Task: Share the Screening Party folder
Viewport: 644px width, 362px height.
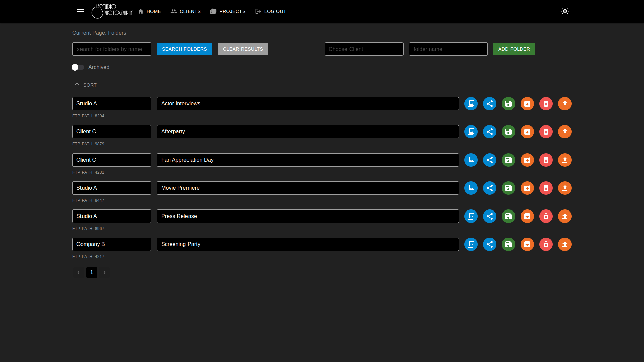Action: (x=489, y=244)
